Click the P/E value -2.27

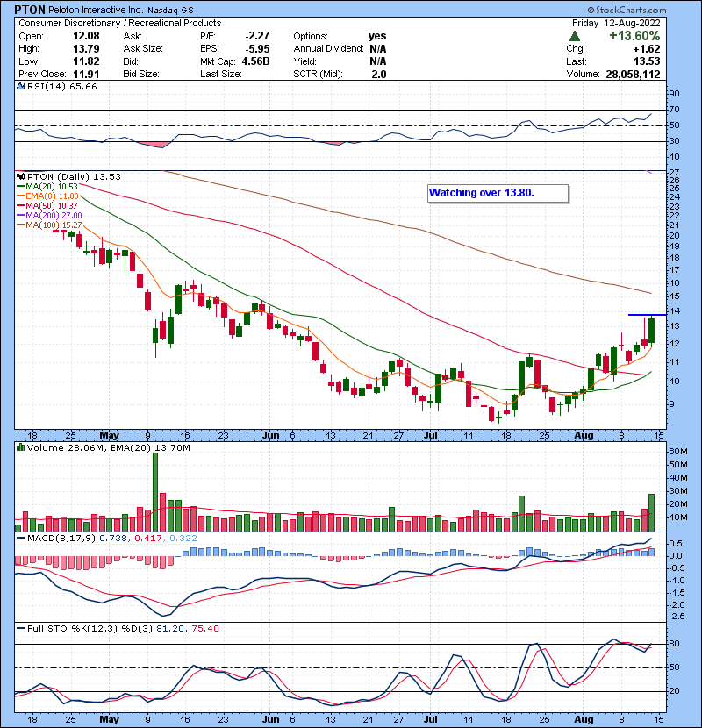[257, 36]
